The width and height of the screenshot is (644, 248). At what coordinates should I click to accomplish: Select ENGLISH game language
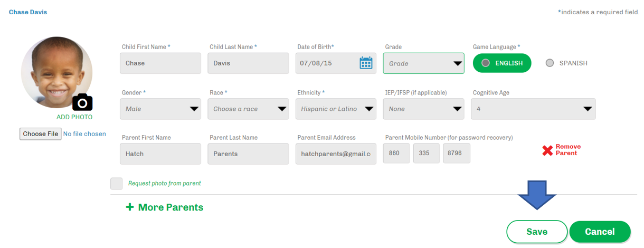coord(501,63)
